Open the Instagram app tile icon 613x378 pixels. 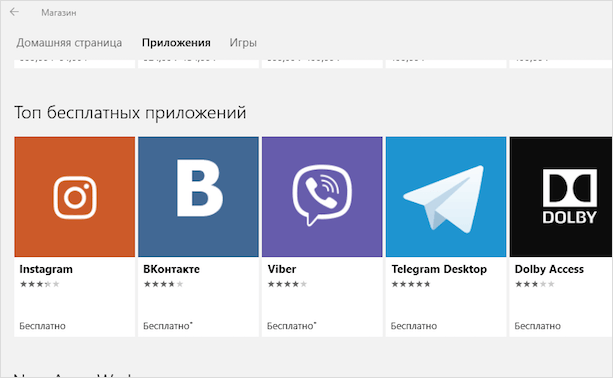[x=75, y=197]
